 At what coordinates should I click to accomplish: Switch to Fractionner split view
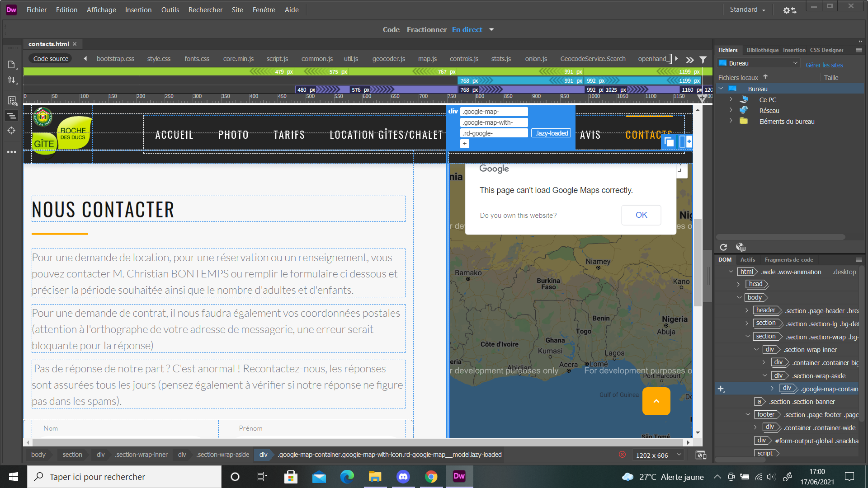(x=426, y=30)
